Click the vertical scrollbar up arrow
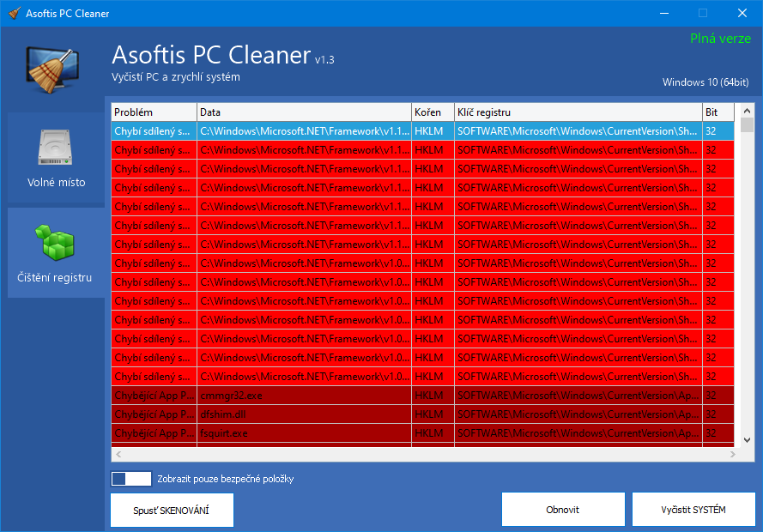Viewport: 763px width, 532px height. (747, 111)
